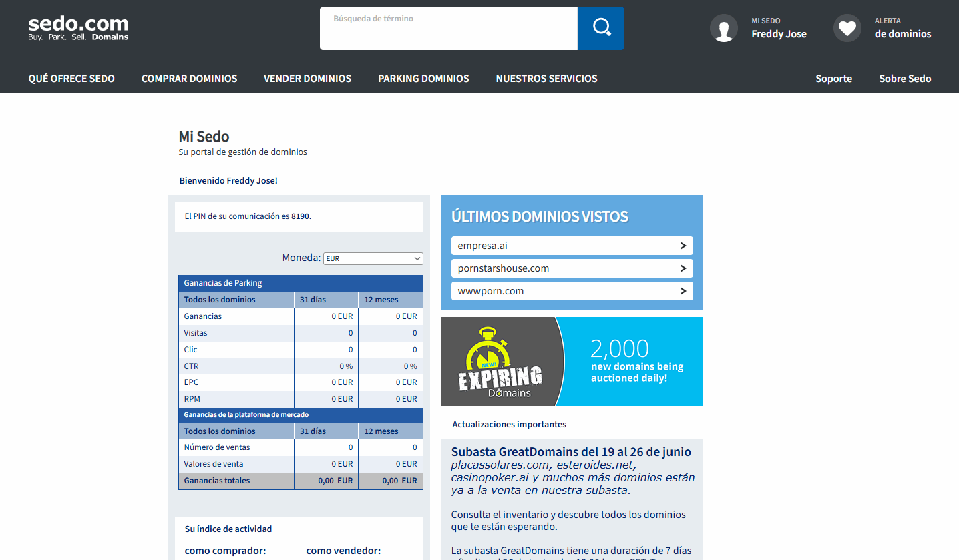Click the como vendedor label
959x560 pixels.
tap(343, 551)
